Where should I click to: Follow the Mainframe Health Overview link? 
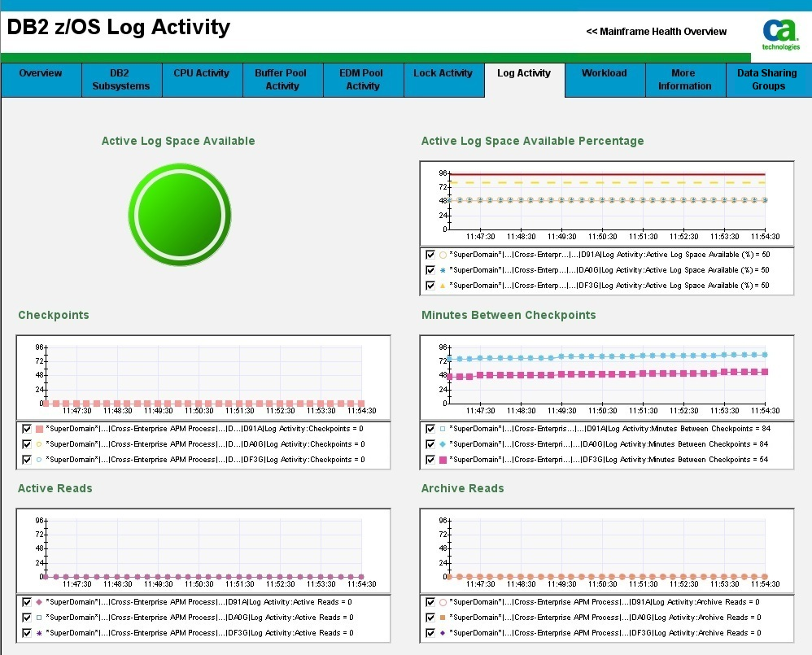[x=656, y=32]
